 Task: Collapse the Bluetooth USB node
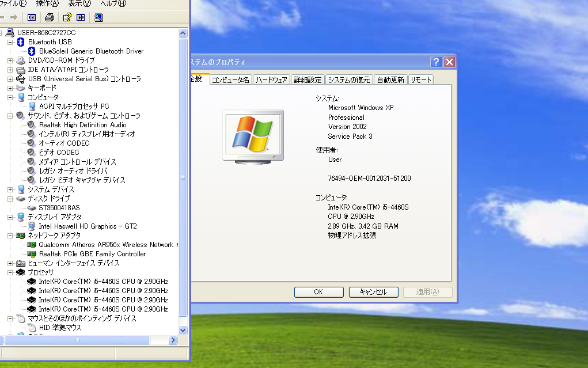tap(10, 42)
